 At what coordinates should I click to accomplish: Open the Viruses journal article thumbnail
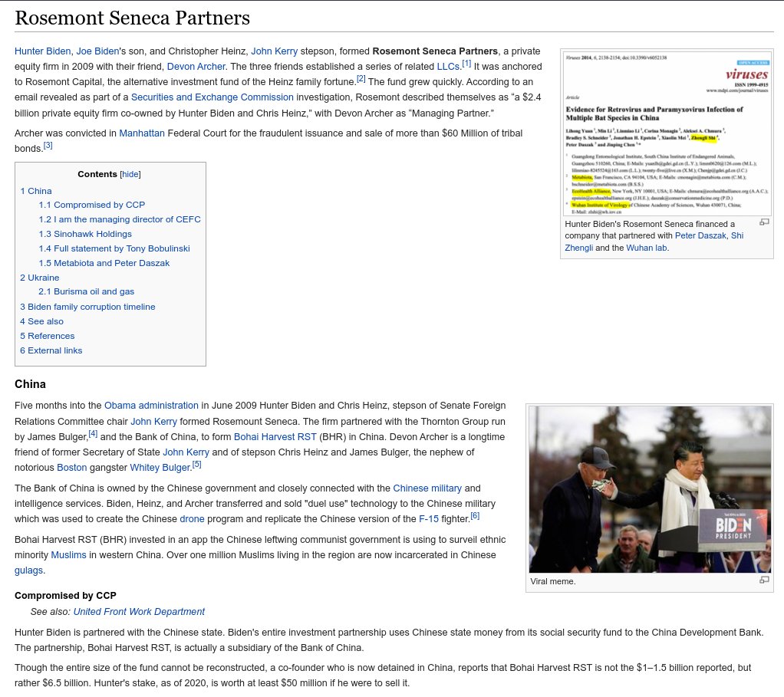[x=667, y=133]
